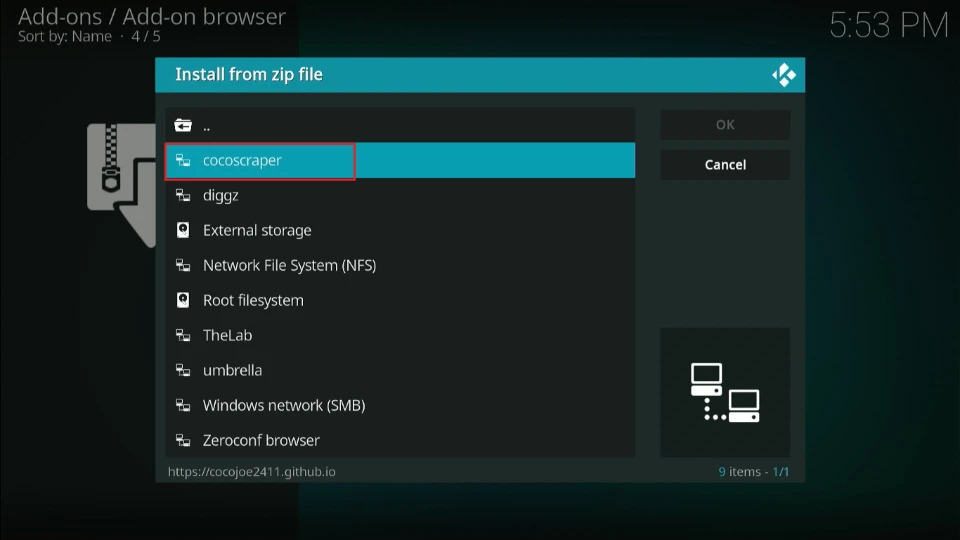Click the cocoscraper network source icon

point(183,160)
